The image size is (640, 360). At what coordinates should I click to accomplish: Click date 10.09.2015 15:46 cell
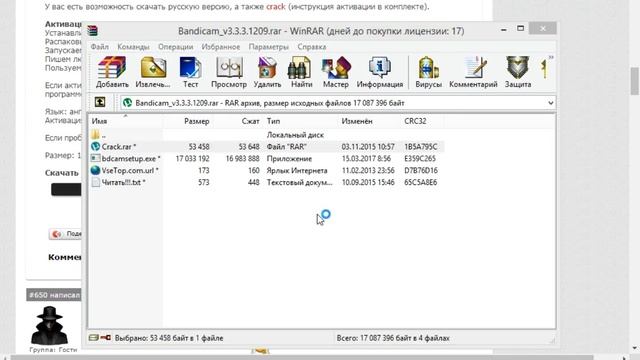tap(368, 182)
